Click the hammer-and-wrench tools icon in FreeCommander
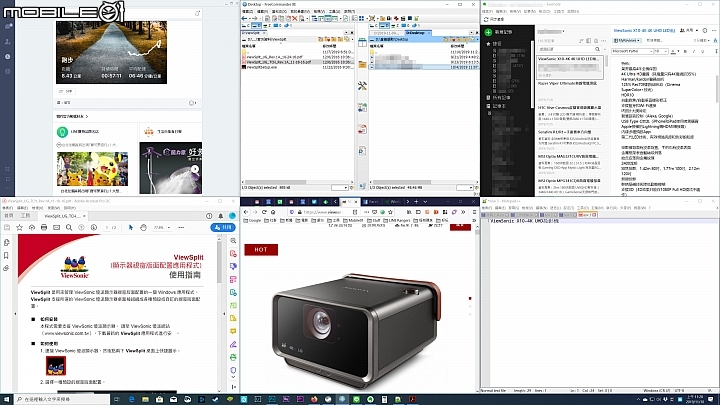Screen dimensions: 720x405 362,86
